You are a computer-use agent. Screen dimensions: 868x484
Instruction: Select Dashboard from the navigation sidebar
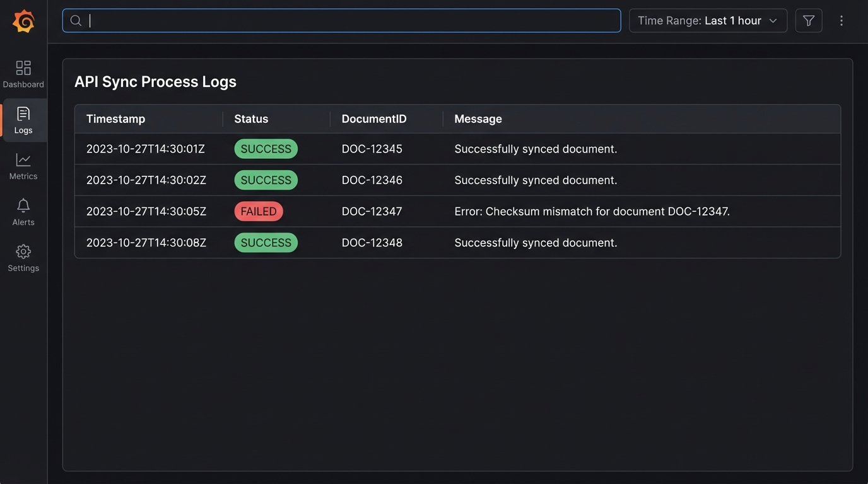[x=23, y=74]
